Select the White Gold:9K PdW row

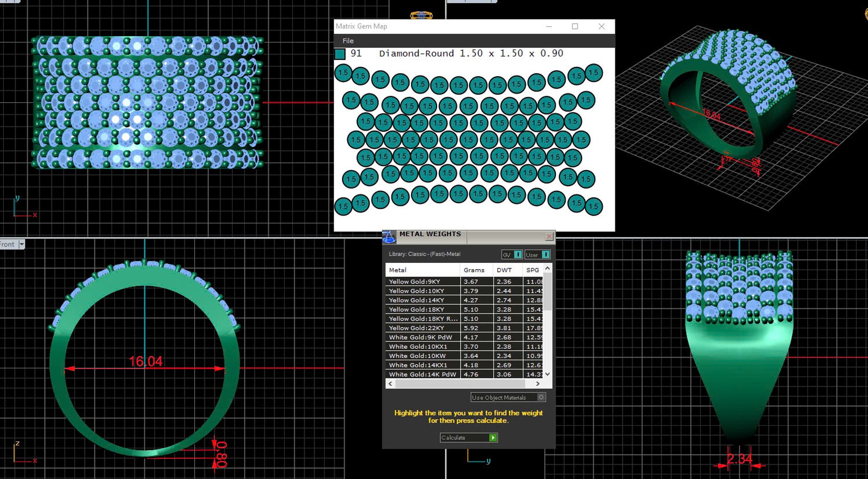(x=464, y=337)
